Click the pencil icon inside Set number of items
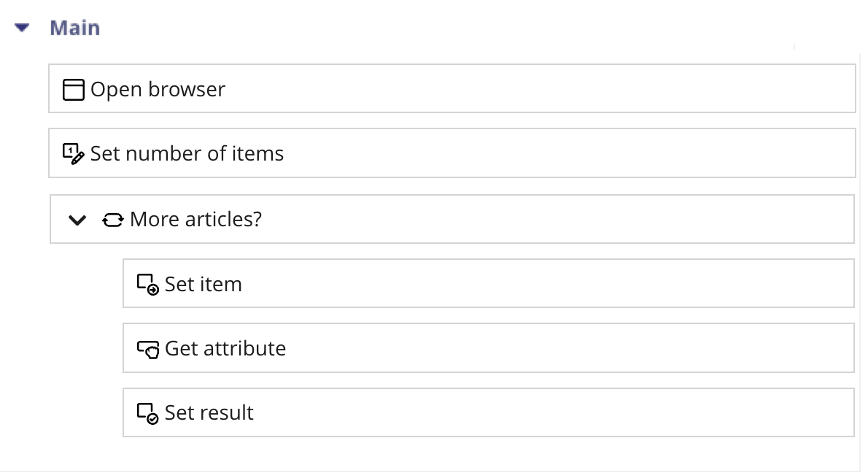Image resolution: width=868 pixels, height=473 pixels. pyautogui.click(x=77, y=158)
